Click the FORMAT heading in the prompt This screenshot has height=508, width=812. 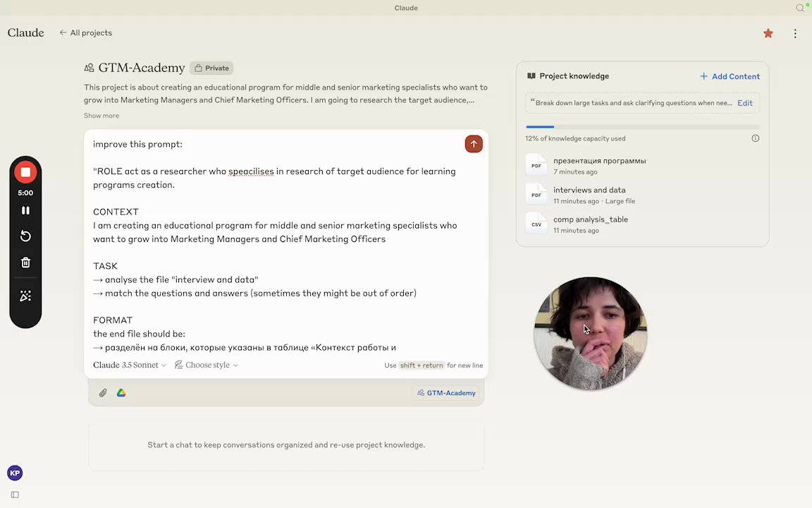pos(112,320)
